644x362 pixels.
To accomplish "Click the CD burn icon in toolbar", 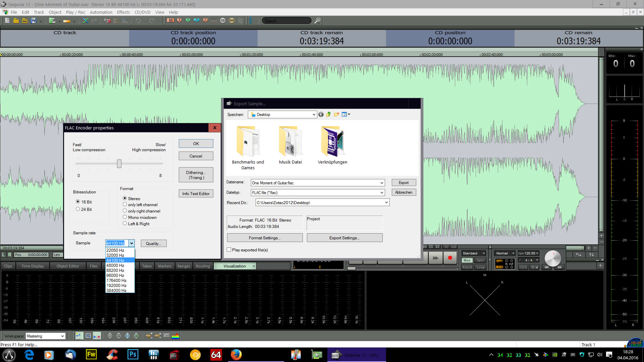I will click(222, 21).
